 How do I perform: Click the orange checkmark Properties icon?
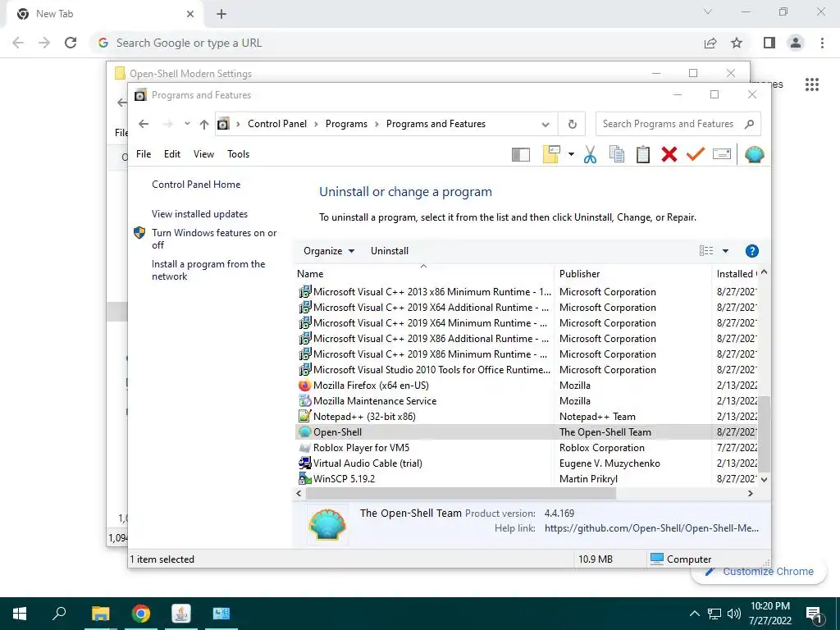(696, 155)
